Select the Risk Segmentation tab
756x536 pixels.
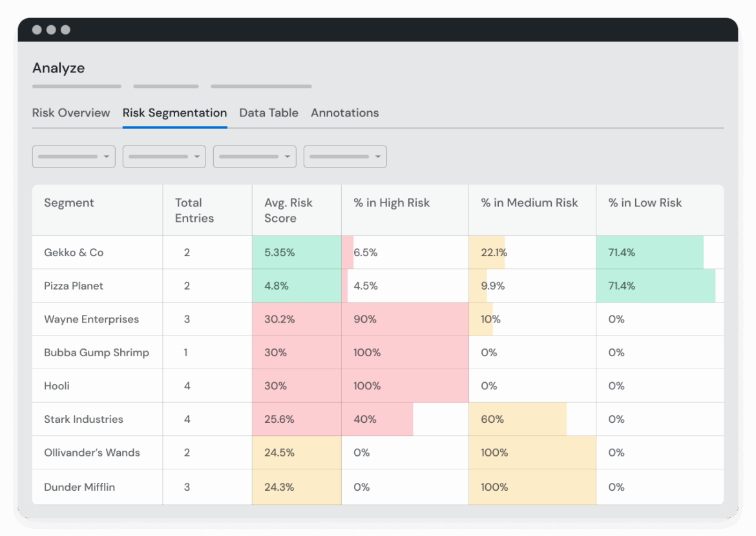pos(174,113)
